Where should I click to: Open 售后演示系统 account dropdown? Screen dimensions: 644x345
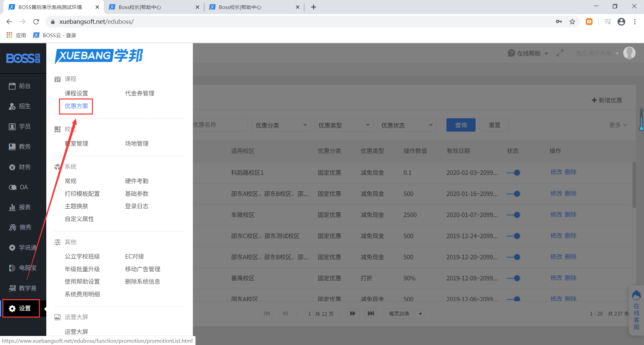(597, 53)
